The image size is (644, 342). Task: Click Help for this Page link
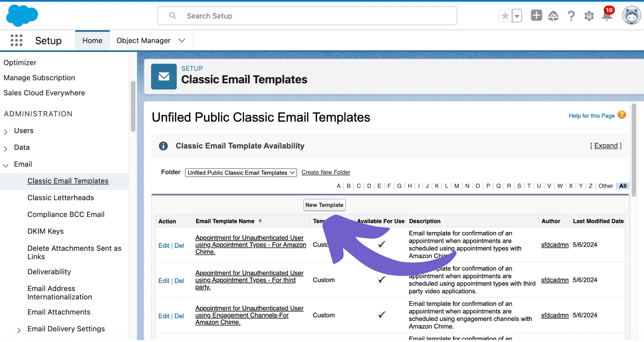pos(591,116)
